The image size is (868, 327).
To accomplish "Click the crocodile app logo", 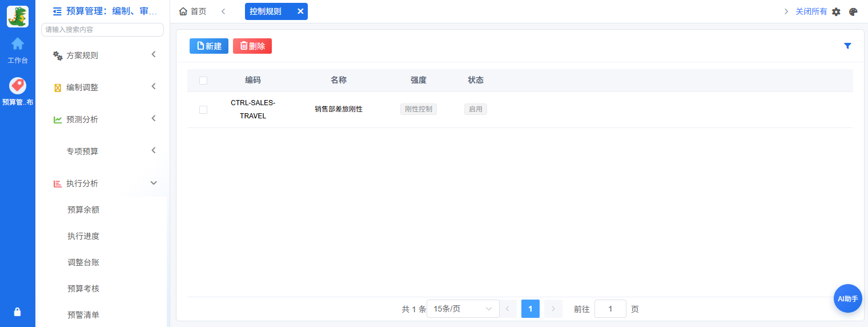I will 18,17.
